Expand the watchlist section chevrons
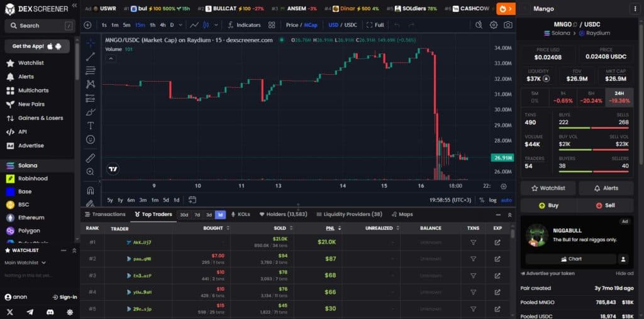This screenshot has width=644, height=319. [x=74, y=250]
